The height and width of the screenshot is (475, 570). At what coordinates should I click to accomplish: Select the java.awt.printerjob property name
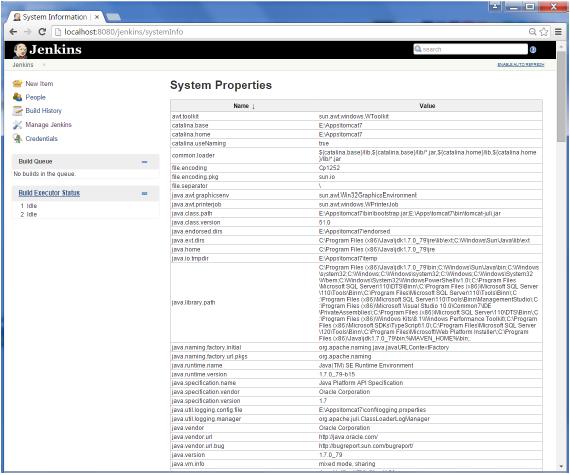tap(196, 205)
